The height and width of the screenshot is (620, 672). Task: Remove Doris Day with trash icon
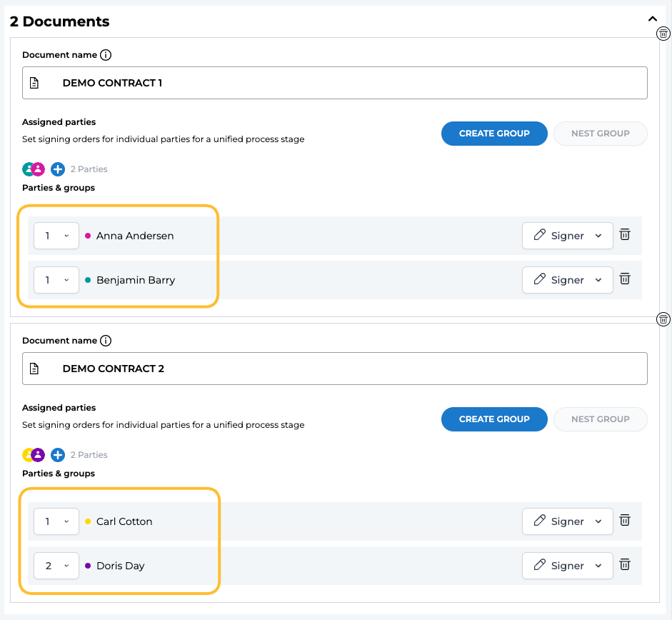[x=625, y=565]
